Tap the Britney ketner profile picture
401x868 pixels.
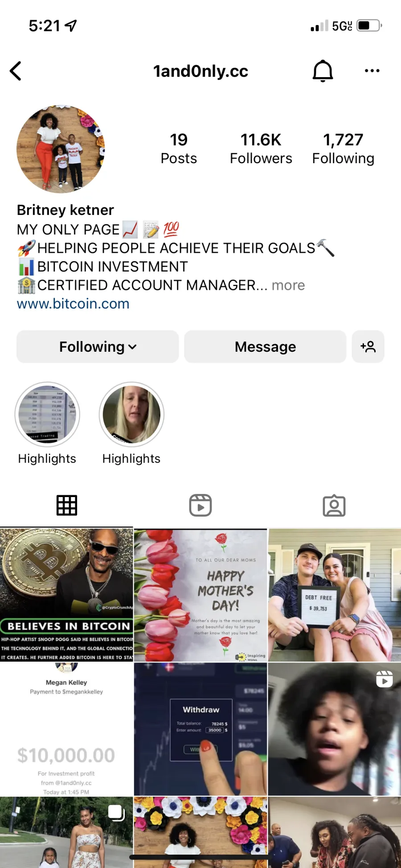[x=61, y=149]
